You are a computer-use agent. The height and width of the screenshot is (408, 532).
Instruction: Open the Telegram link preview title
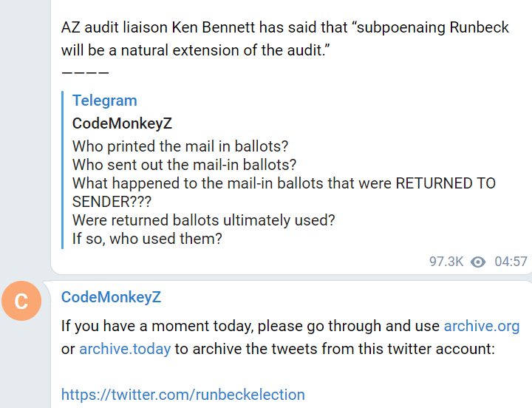click(104, 101)
